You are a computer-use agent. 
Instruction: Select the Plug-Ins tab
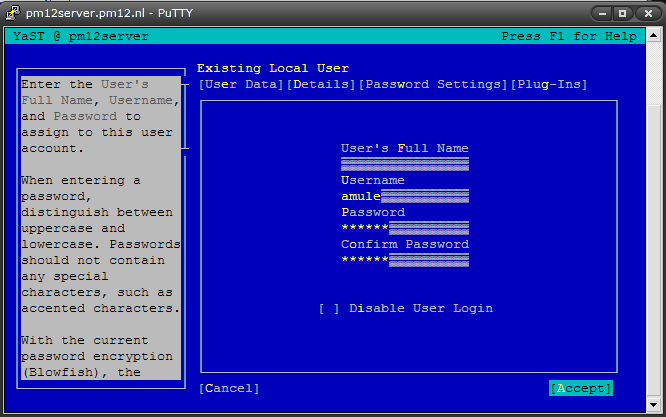[x=549, y=84]
